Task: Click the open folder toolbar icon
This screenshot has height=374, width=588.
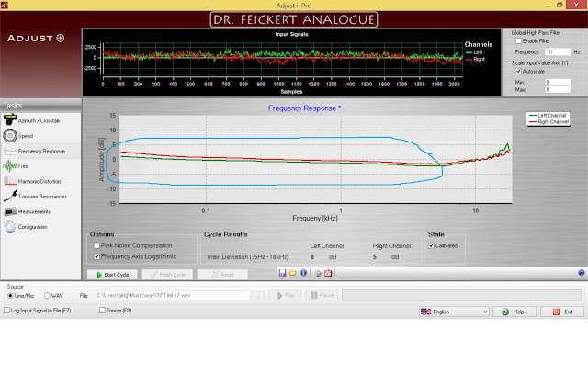Action: (x=293, y=273)
